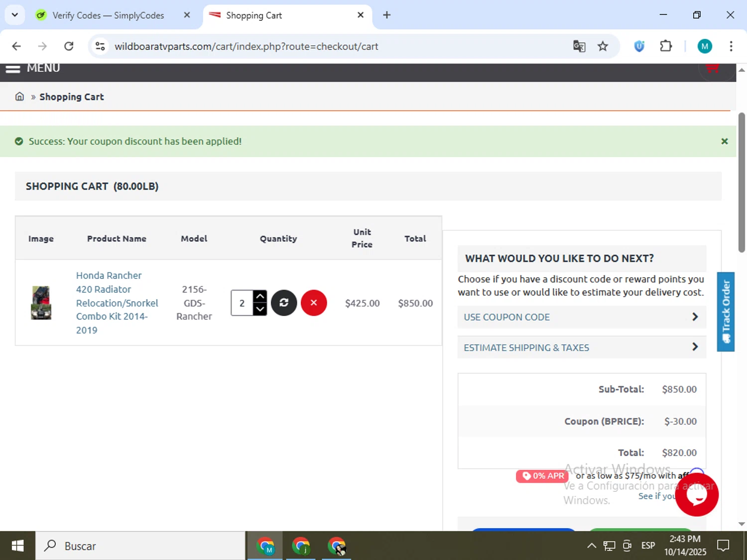Click the ESP language indicator
The image size is (747, 560).
point(648,546)
